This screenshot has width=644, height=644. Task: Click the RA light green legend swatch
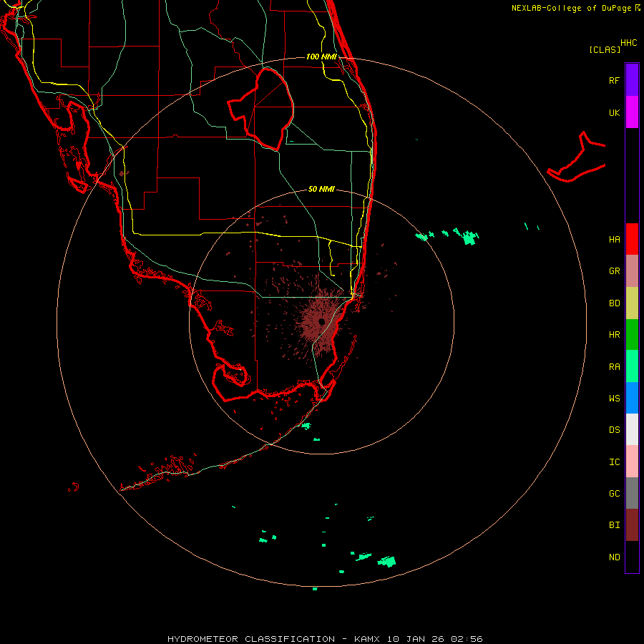point(632,366)
